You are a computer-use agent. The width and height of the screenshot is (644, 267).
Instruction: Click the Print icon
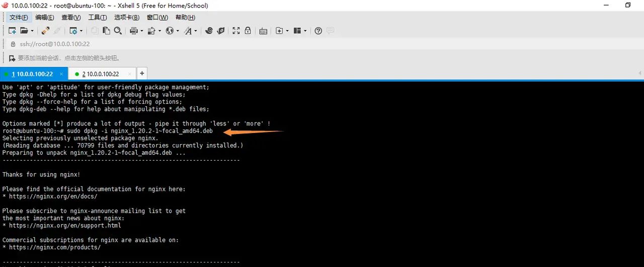[x=133, y=31]
